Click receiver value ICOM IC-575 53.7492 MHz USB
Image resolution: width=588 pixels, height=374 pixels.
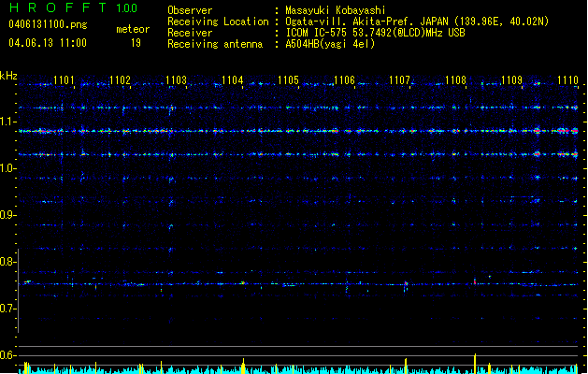point(376,33)
